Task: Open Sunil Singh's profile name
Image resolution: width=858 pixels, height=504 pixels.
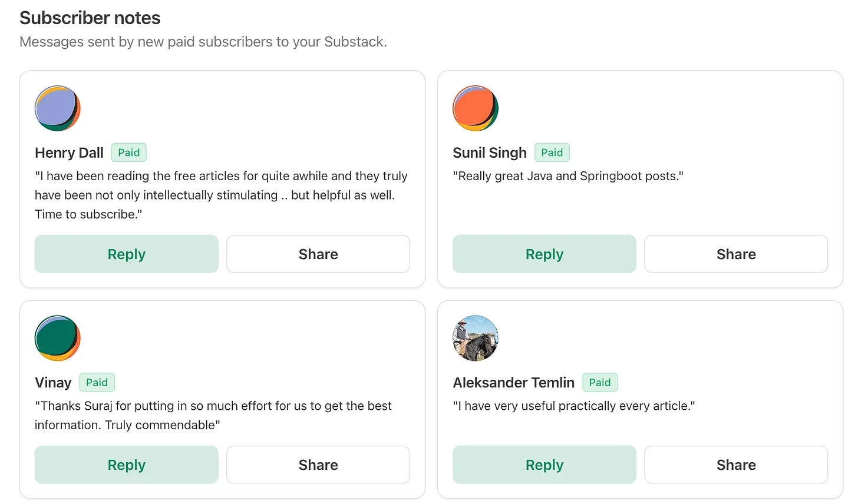Action: (490, 153)
